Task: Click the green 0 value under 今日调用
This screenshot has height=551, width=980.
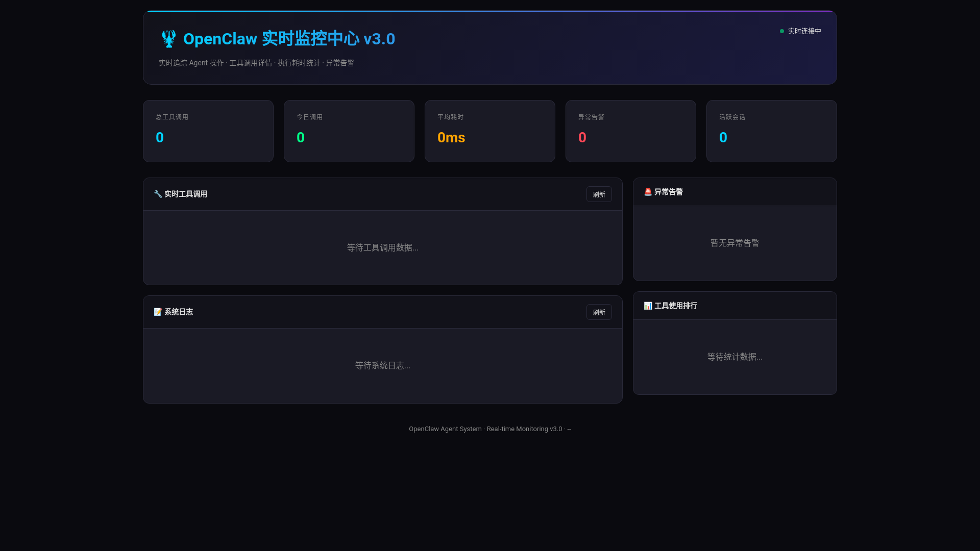Action: (301, 137)
